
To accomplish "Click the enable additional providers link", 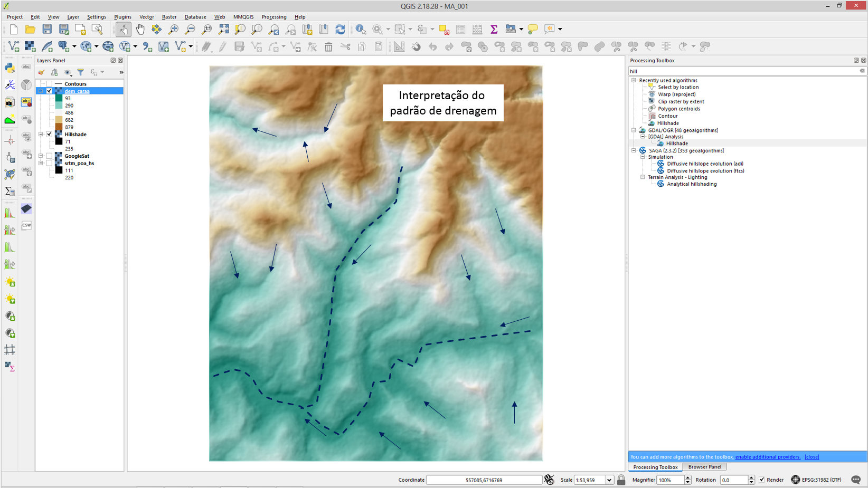I will coord(767,457).
